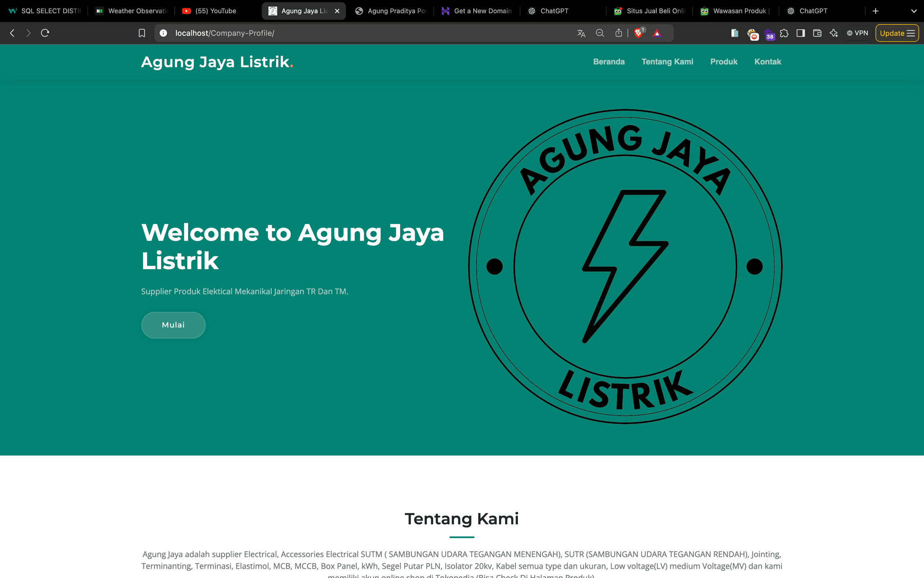The image size is (924, 578).
Task: Open the translate page icon
Action: tap(581, 33)
